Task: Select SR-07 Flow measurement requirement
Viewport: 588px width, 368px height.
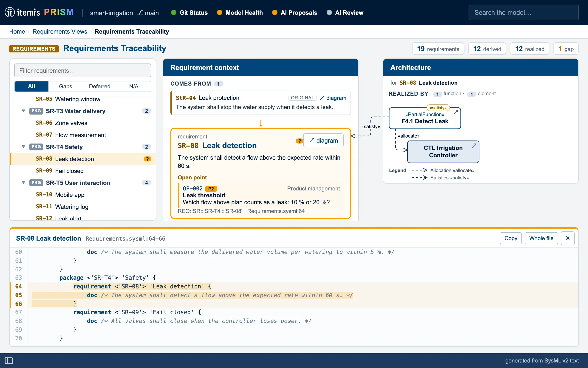Action: coord(83,135)
